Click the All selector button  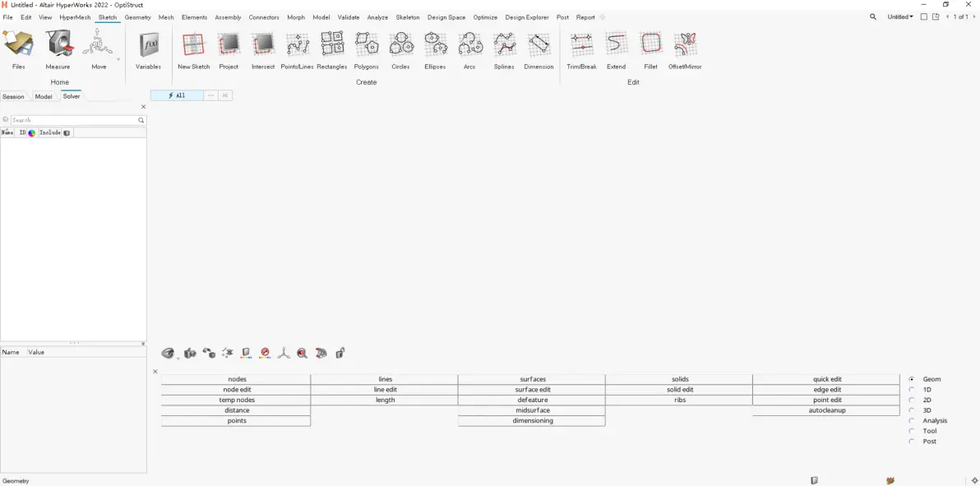[177, 95]
